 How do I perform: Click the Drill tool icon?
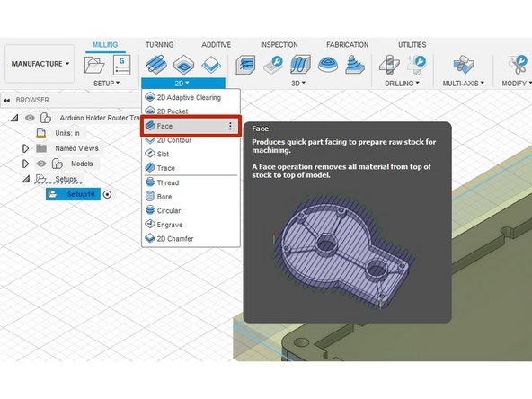(389, 65)
